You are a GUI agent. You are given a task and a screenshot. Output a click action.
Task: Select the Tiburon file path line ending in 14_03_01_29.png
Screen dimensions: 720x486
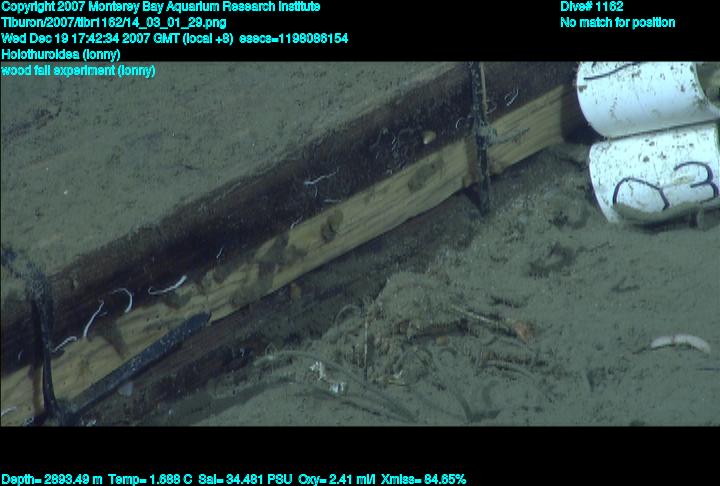[114, 23]
